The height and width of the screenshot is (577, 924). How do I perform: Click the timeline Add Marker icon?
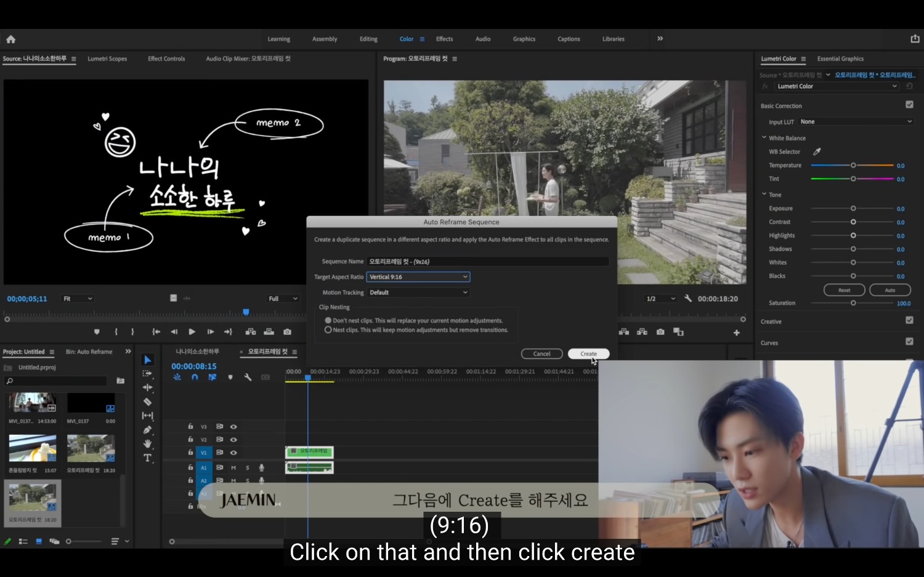click(x=230, y=377)
